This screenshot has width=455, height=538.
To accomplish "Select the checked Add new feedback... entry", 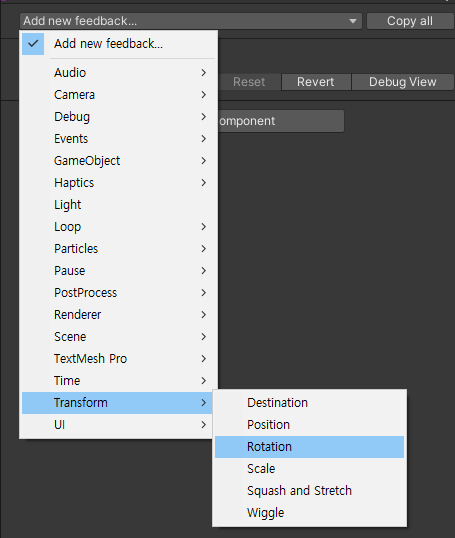I will (x=118, y=44).
